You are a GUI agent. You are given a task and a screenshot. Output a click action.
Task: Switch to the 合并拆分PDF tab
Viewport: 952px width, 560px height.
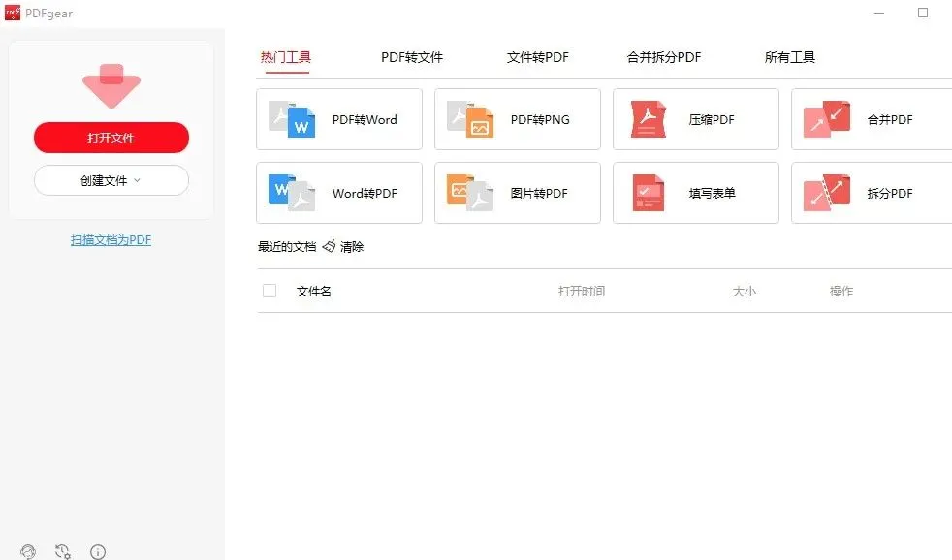coord(664,57)
